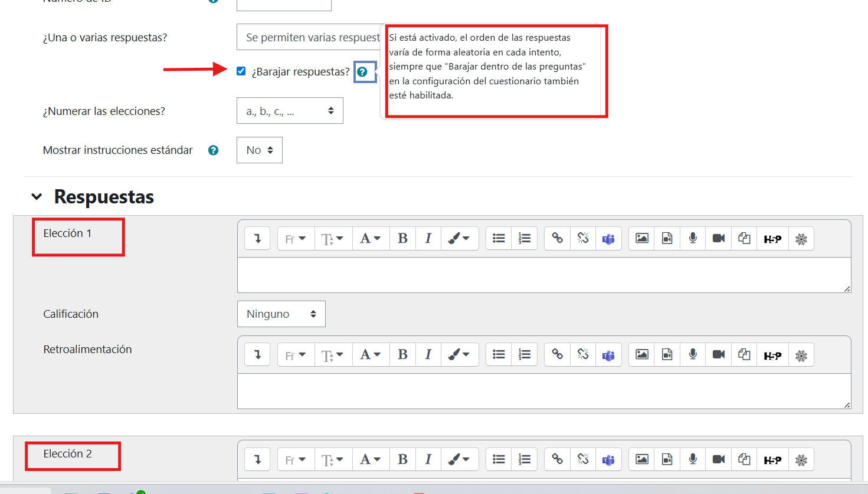Open font size dropdown in Elección 1 answer editor
868x494 pixels.
click(x=333, y=238)
